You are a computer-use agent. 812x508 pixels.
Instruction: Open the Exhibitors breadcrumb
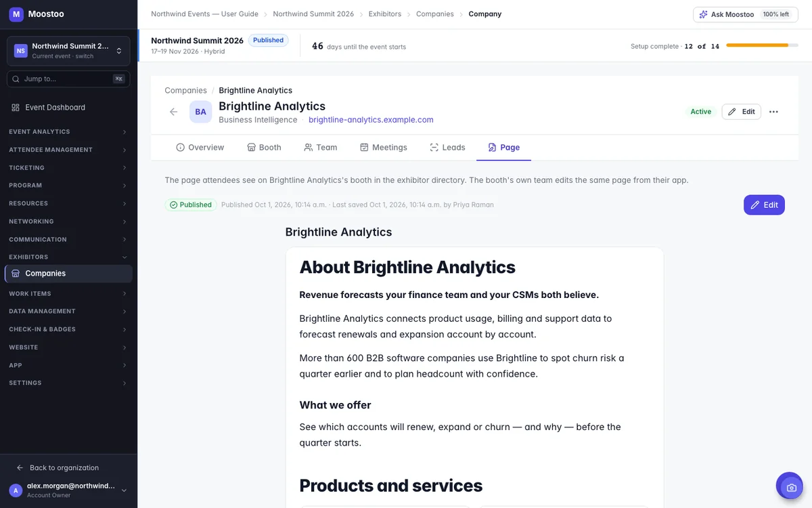[x=385, y=14]
